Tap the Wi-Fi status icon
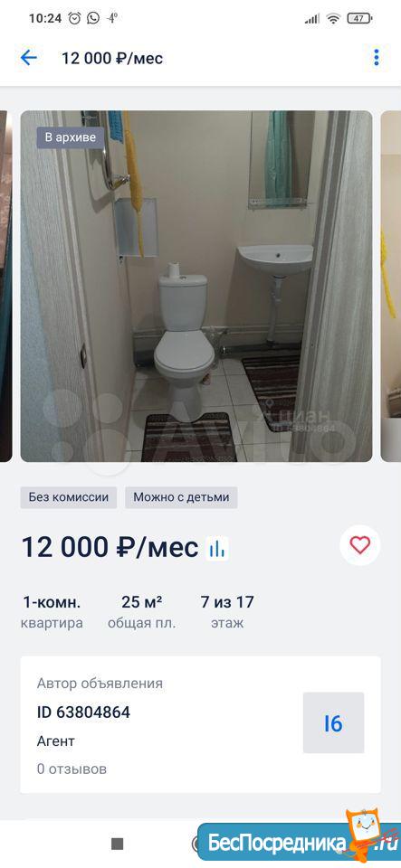This screenshot has width=401, height=868. (333, 19)
